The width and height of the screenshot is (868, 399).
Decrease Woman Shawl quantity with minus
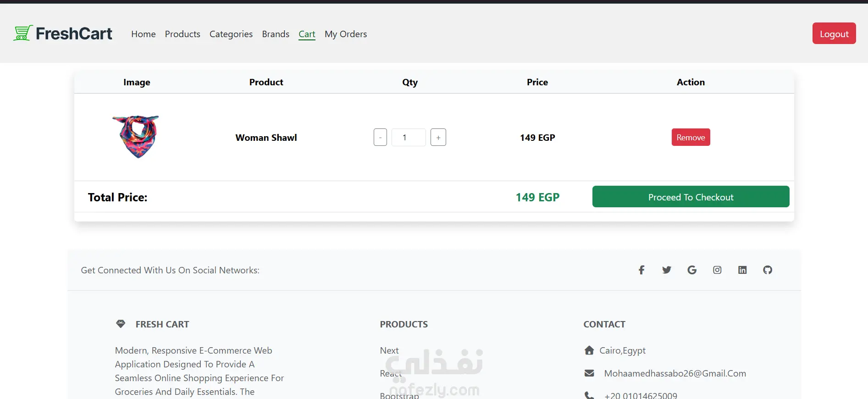(x=380, y=137)
